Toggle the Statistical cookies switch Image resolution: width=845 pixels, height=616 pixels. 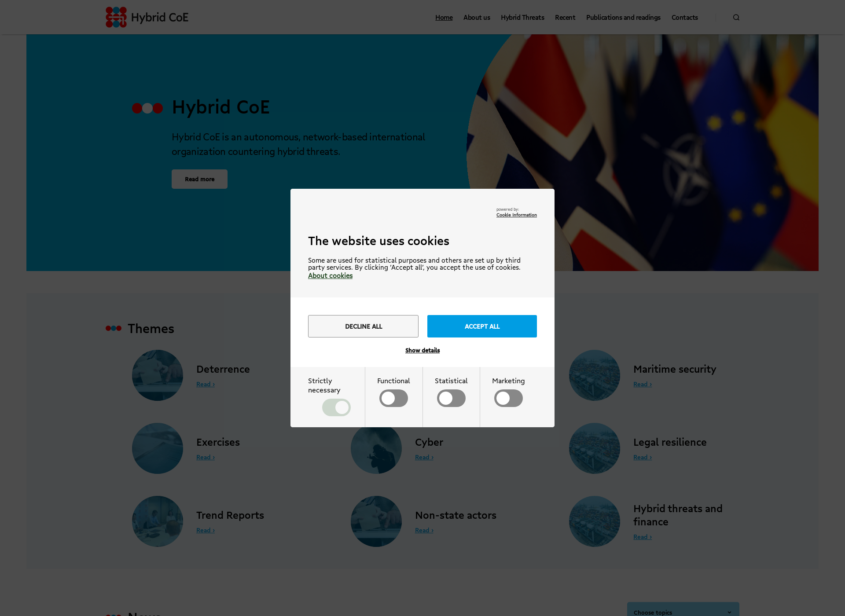pos(451,398)
